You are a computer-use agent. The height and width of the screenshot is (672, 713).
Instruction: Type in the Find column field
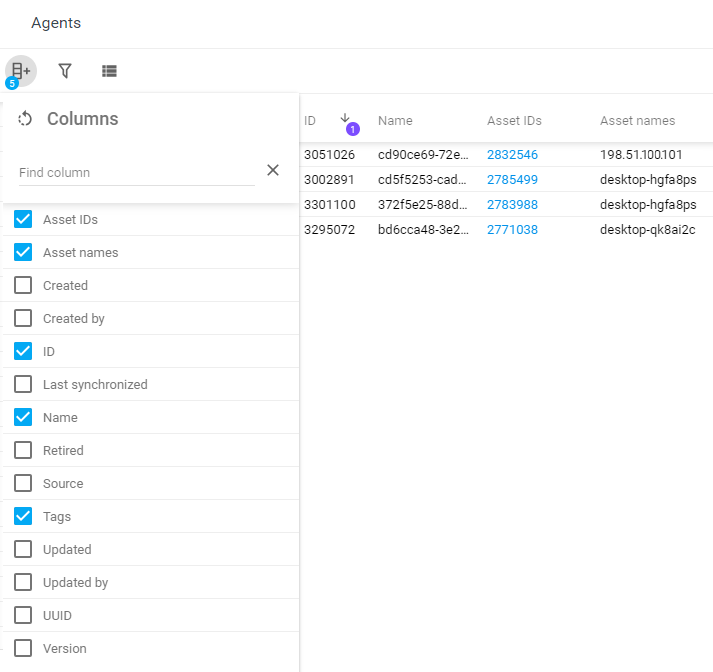(x=136, y=172)
